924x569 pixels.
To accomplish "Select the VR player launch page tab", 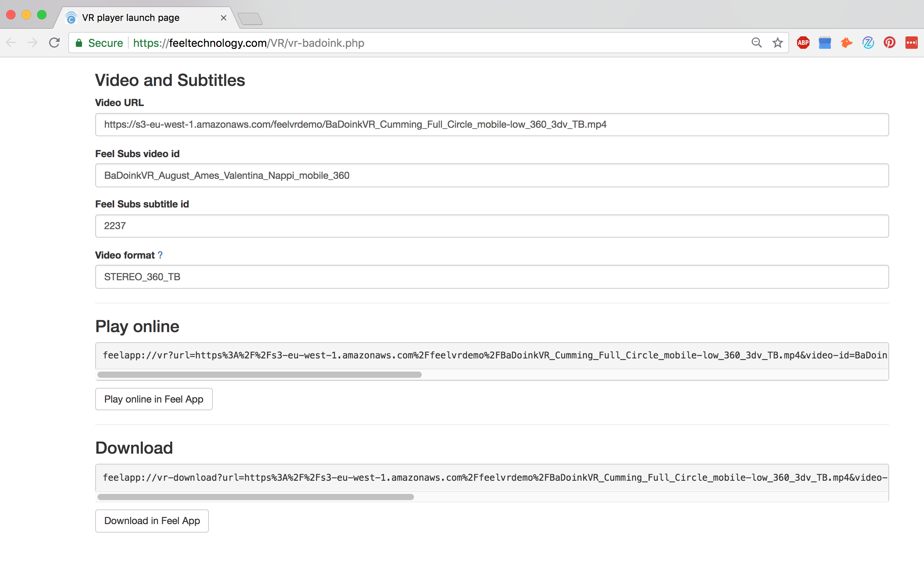I will (x=131, y=18).
